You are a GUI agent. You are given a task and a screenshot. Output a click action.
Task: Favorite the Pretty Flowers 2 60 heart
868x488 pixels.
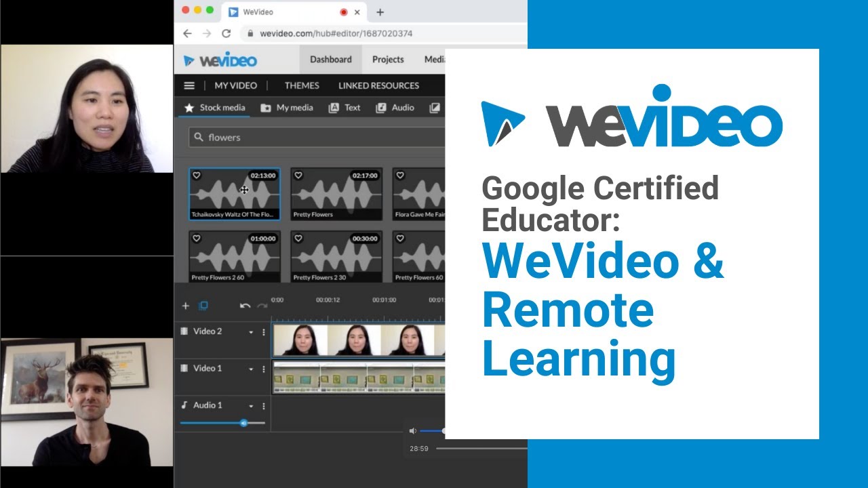point(197,239)
